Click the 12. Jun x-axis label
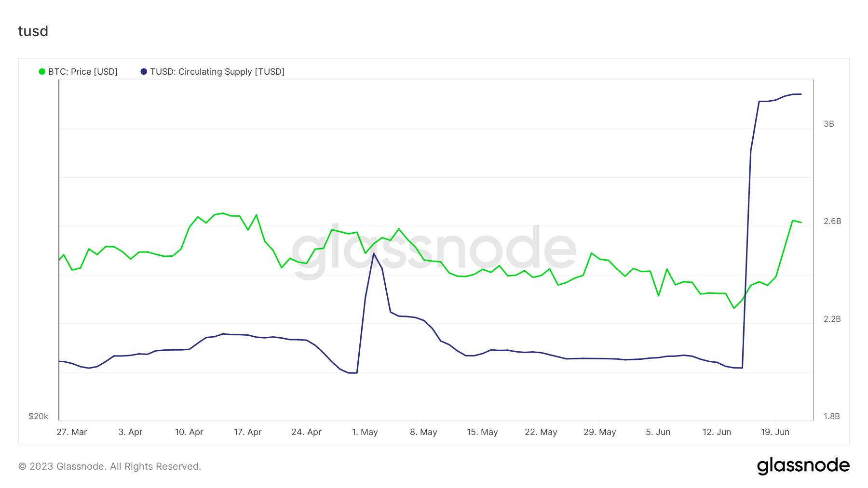The height and width of the screenshot is (488, 868). (x=717, y=432)
